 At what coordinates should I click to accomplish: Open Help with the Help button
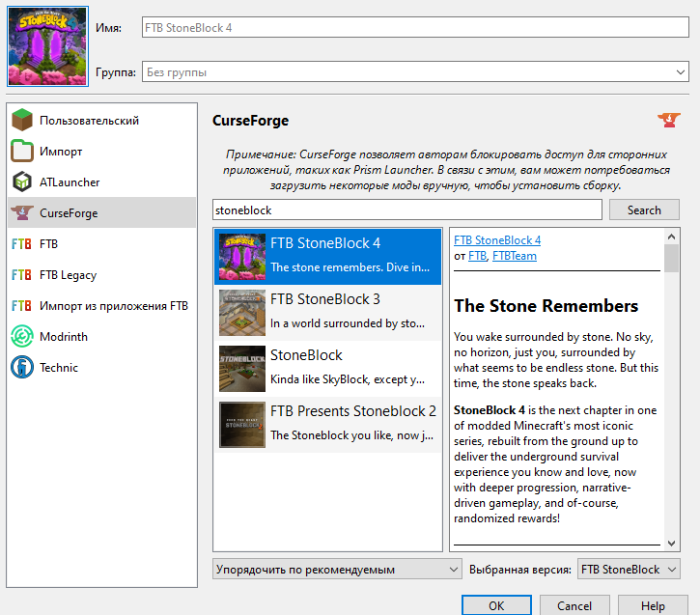[x=653, y=605]
